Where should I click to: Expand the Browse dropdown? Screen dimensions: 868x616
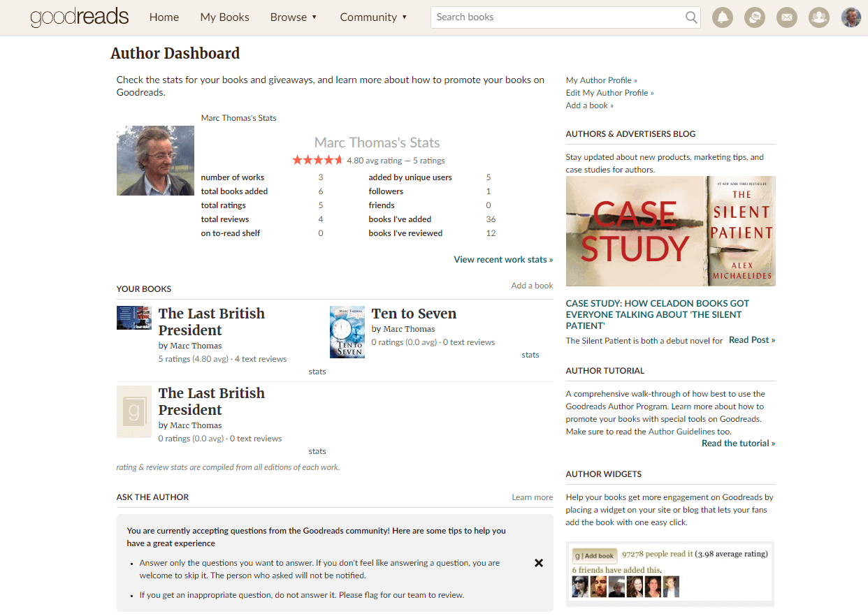point(294,17)
